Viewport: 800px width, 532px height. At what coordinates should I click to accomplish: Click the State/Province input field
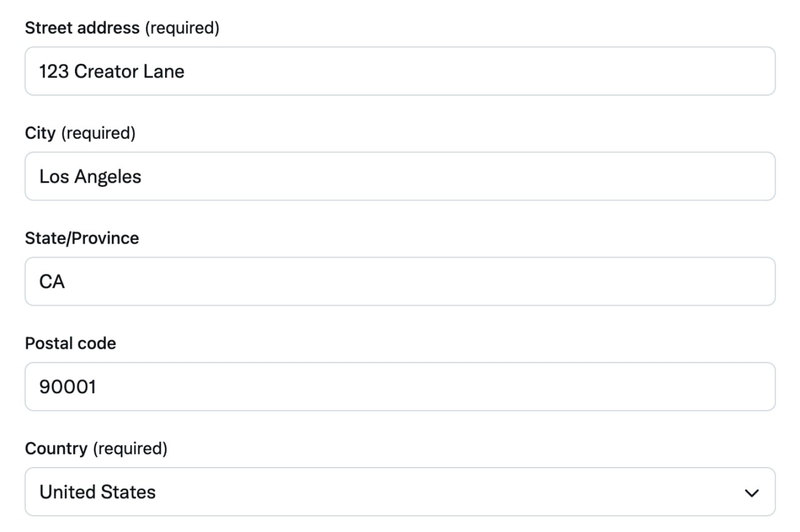click(x=400, y=281)
